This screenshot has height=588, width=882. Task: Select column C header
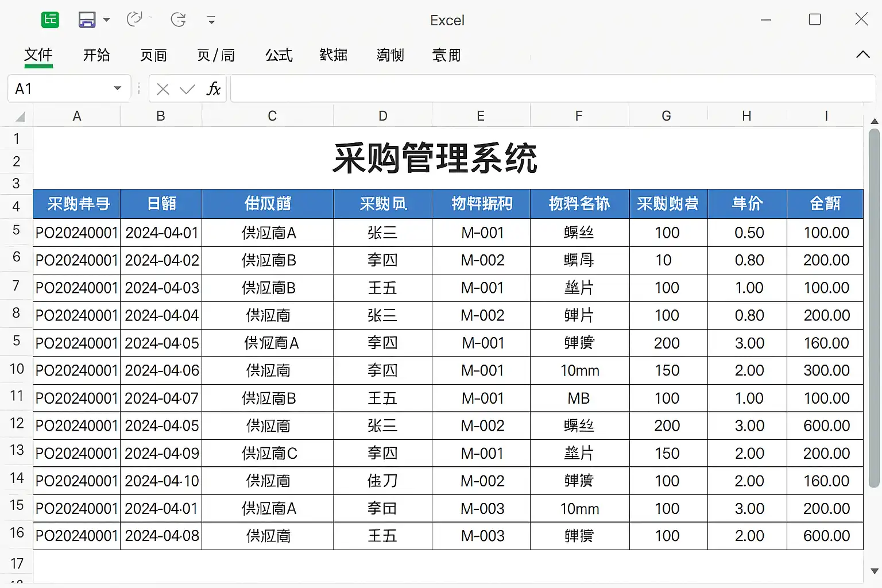(x=272, y=116)
